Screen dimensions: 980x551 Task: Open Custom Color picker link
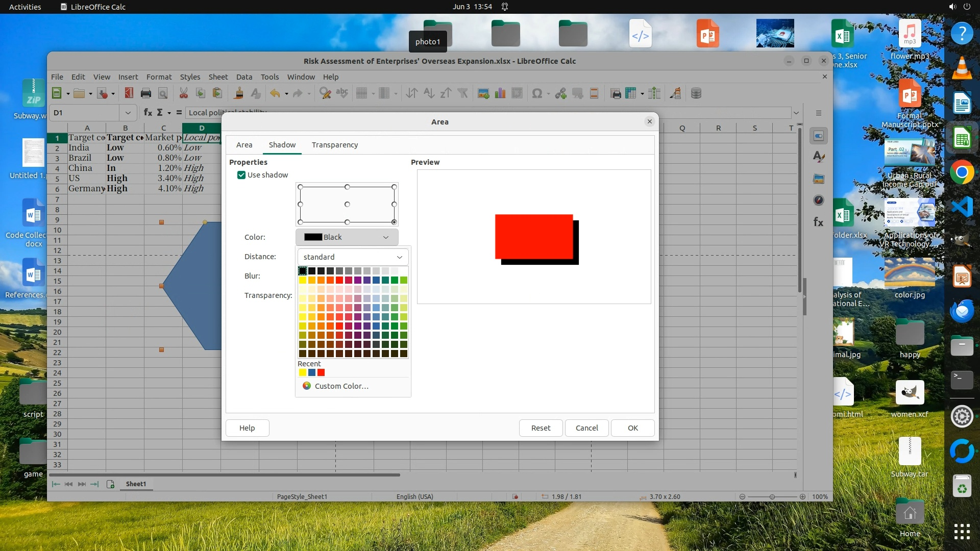[x=341, y=386]
